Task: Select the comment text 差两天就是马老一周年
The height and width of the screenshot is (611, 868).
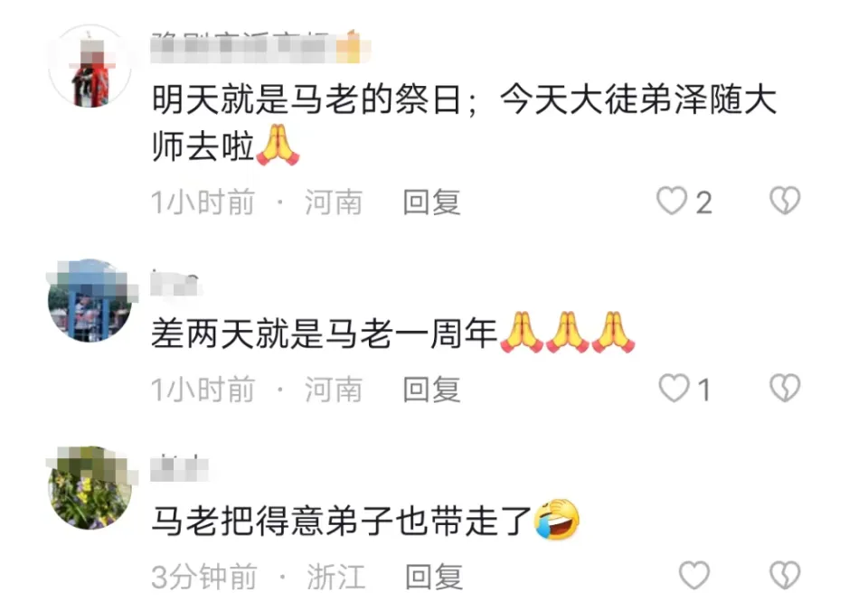Action: (x=324, y=334)
